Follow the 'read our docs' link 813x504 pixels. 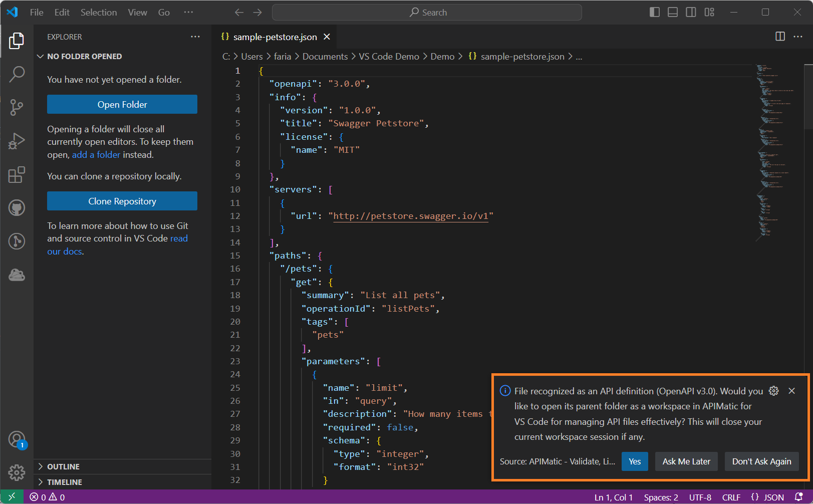[x=117, y=245]
